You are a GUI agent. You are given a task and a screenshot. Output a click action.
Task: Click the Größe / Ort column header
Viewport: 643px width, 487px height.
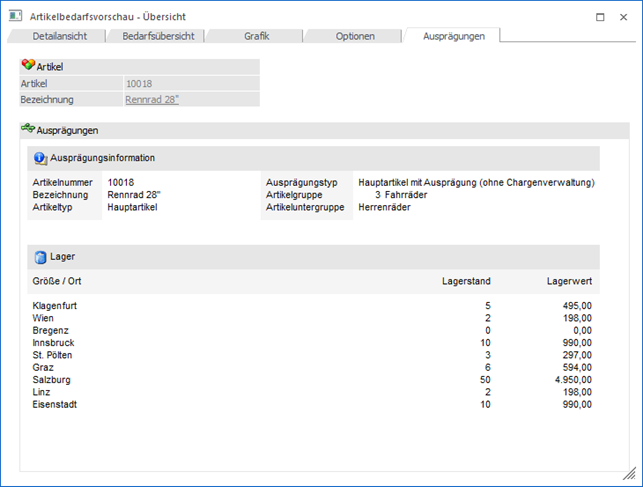57,281
